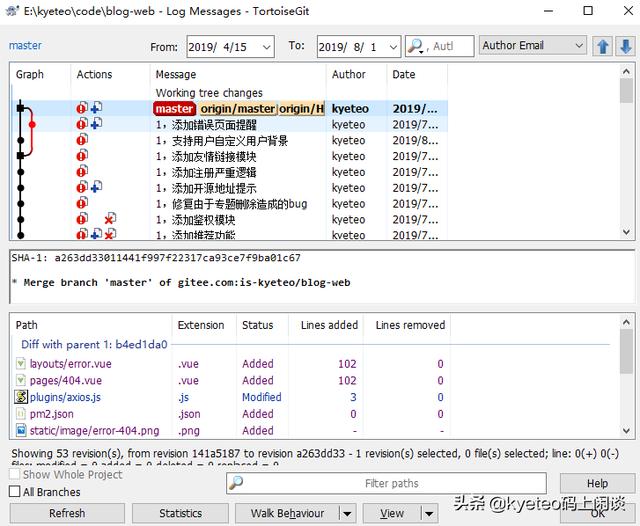Image resolution: width=640 pixels, height=526 pixels.
Task: Click the commit list scrollbar down arrow
Action: tap(626, 232)
